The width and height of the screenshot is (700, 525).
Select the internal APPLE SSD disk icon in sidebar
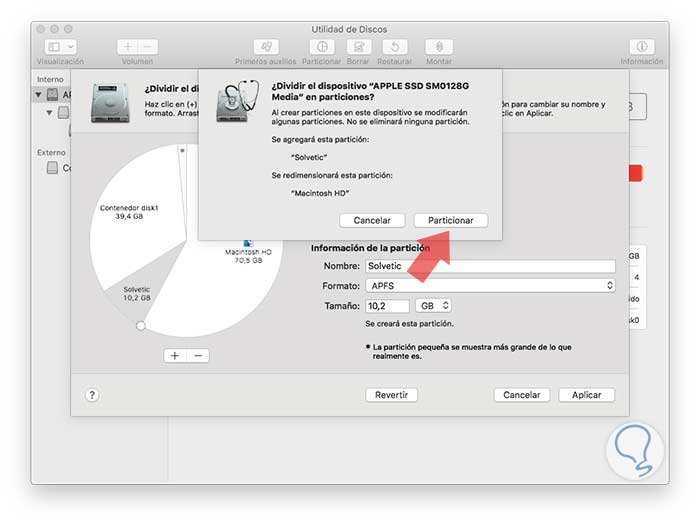pos(53,94)
